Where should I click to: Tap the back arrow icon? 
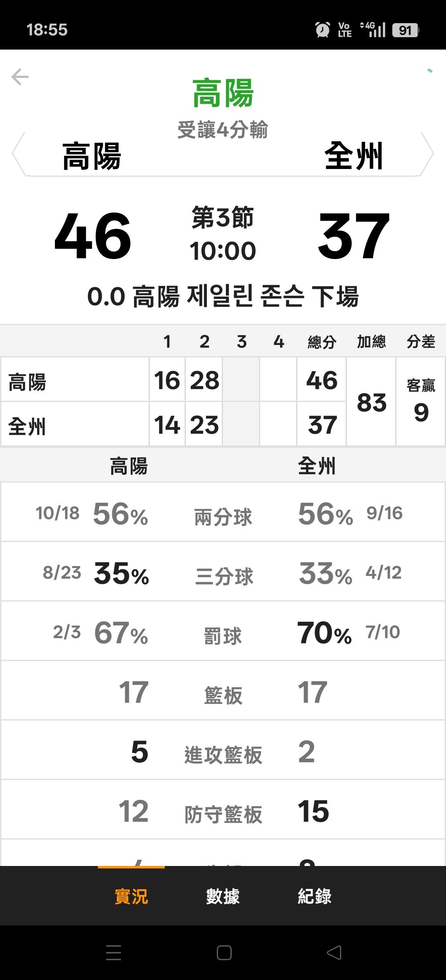[x=20, y=77]
